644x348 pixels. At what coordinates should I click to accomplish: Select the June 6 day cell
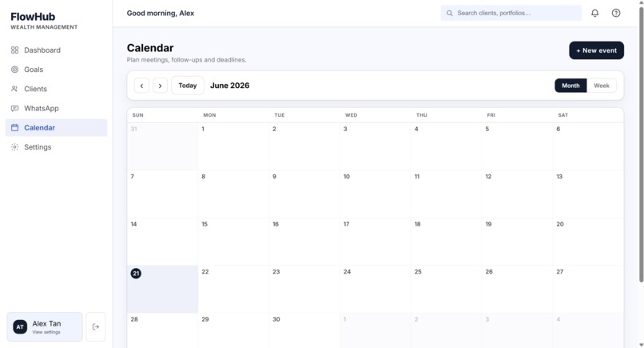(x=588, y=146)
